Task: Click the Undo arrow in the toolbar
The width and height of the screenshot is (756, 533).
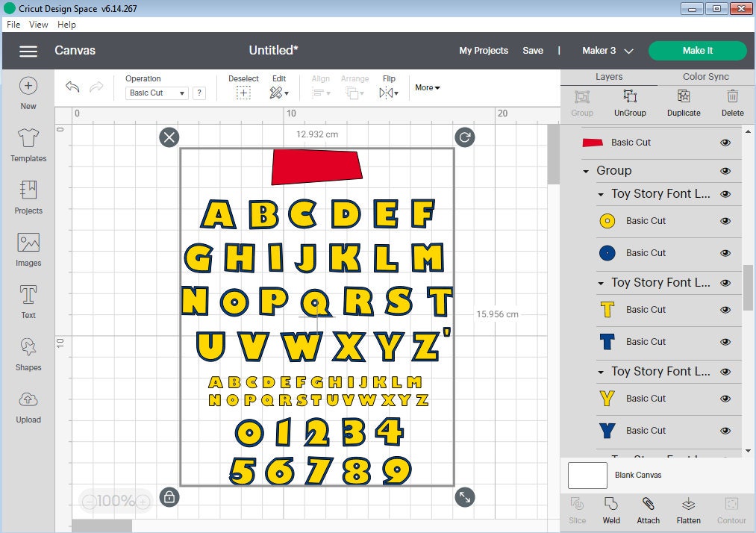Action: pos(72,87)
